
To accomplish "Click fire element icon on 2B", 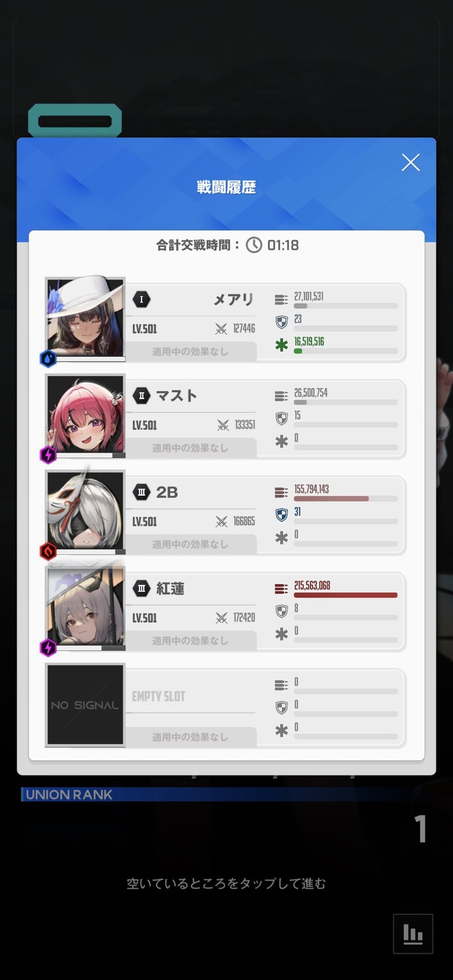I will pyautogui.click(x=48, y=551).
